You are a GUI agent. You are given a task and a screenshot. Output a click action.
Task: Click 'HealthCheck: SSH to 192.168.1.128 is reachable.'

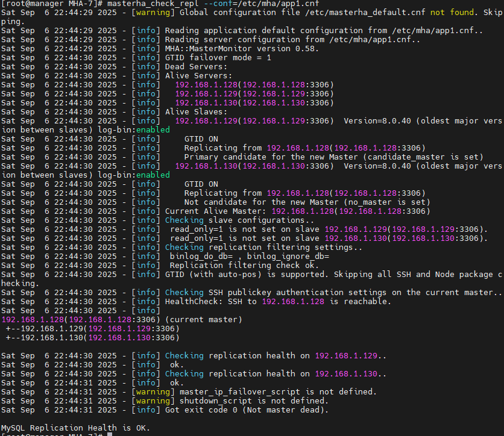[x=278, y=302]
